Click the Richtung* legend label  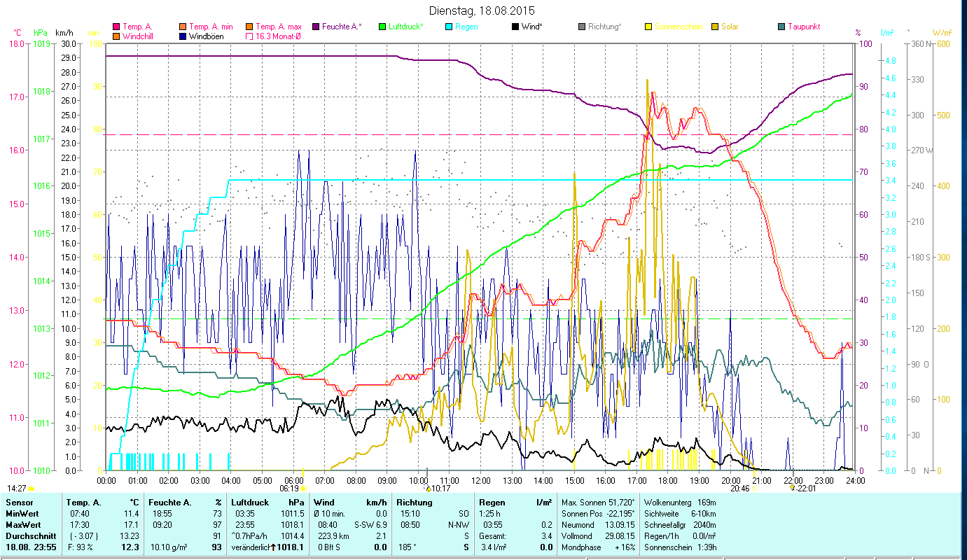[604, 27]
